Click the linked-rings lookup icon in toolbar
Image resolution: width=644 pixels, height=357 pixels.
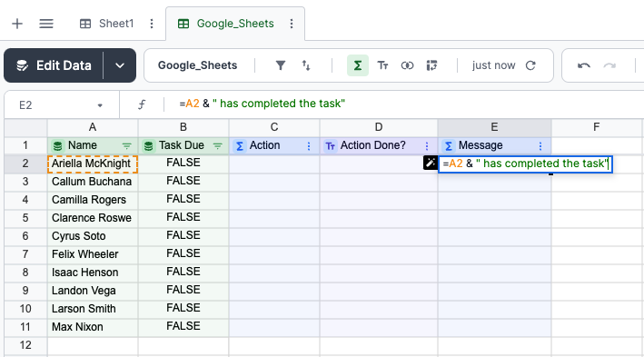407,65
